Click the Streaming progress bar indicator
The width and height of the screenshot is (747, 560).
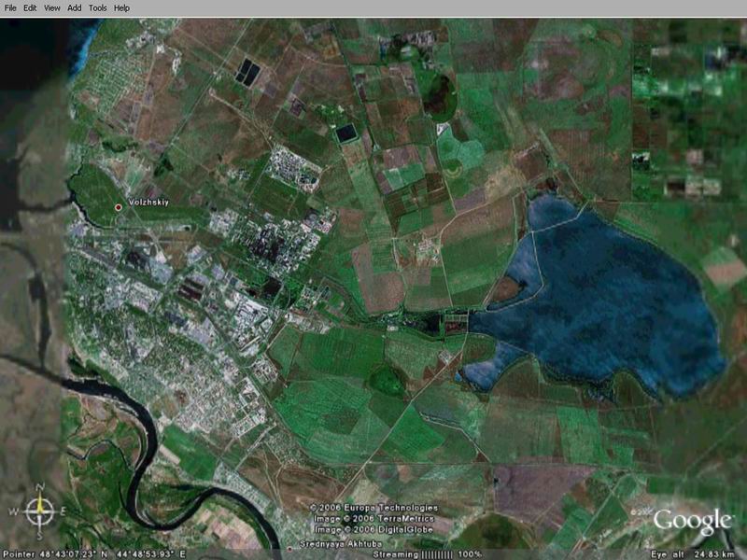pos(437,554)
